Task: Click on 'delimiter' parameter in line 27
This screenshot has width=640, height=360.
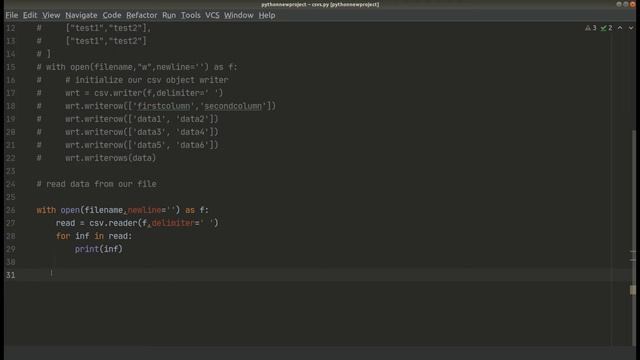Action: point(173,223)
